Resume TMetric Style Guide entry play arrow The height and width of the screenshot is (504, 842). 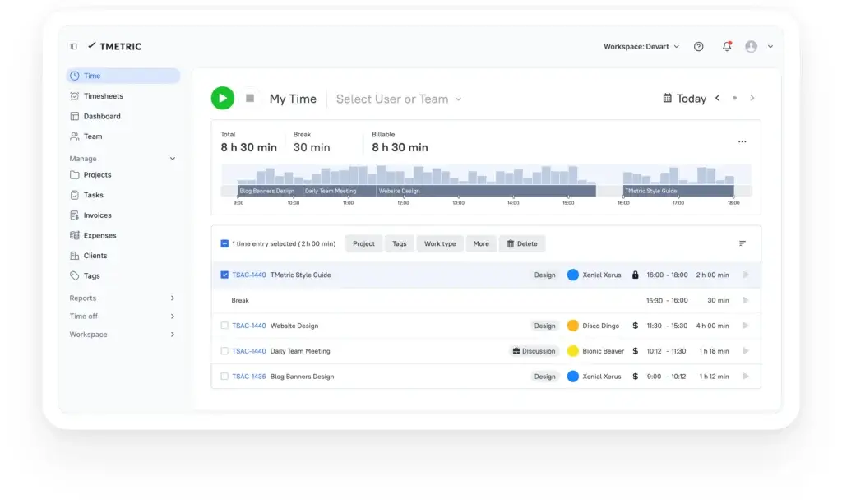pyautogui.click(x=745, y=275)
